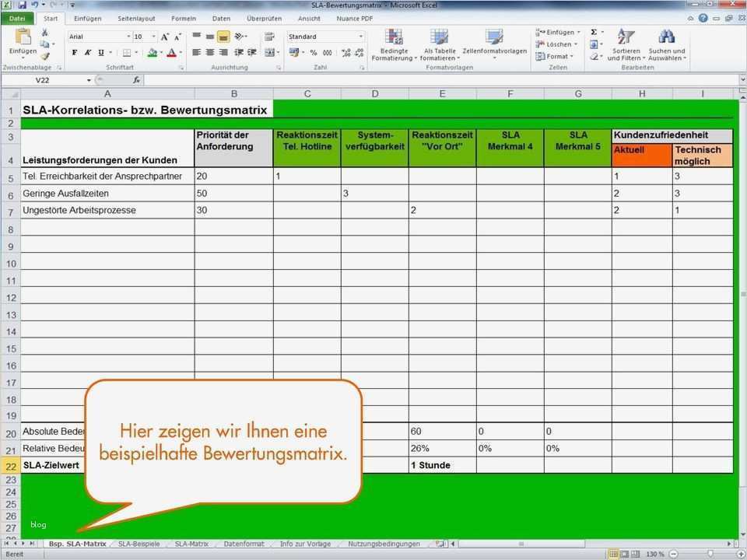Click the fill down icon
Viewport: 747px width, 560px height.
[594, 44]
